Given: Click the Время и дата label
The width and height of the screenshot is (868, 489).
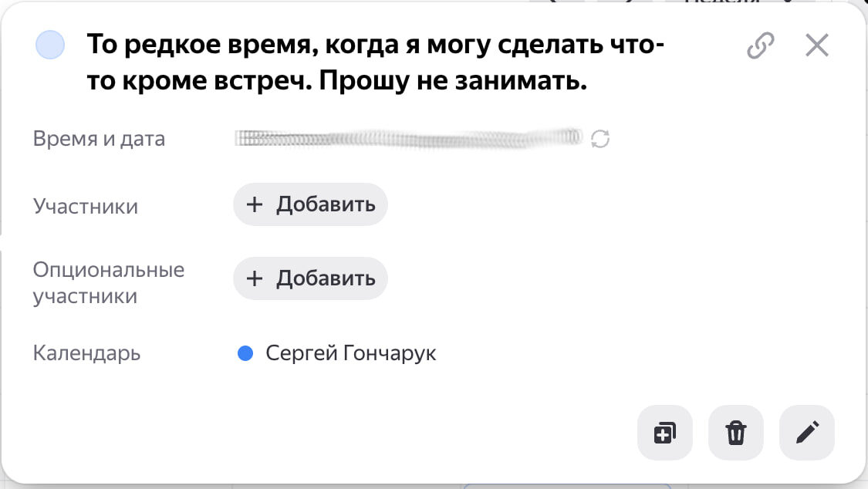Looking at the screenshot, I should [99, 139].
